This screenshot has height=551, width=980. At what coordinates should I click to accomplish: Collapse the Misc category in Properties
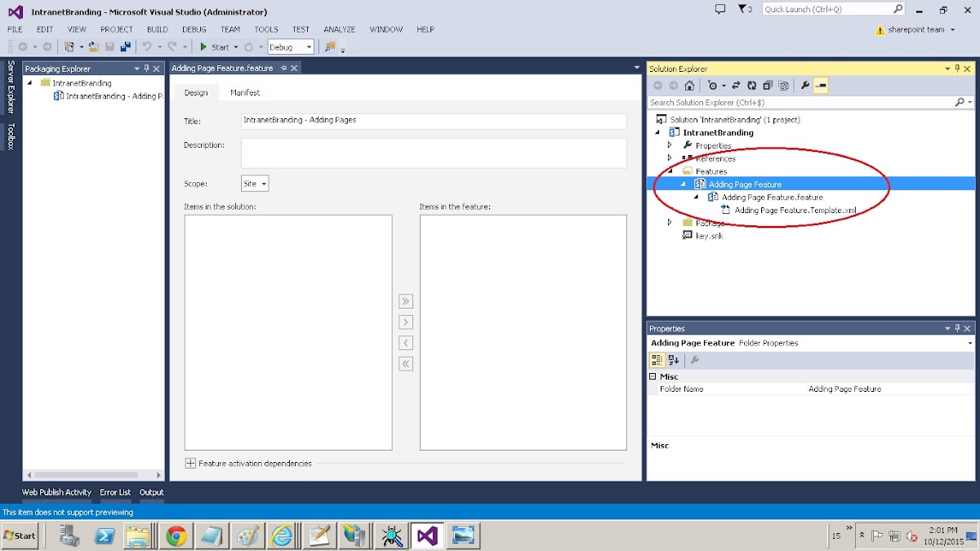(653, 376)
